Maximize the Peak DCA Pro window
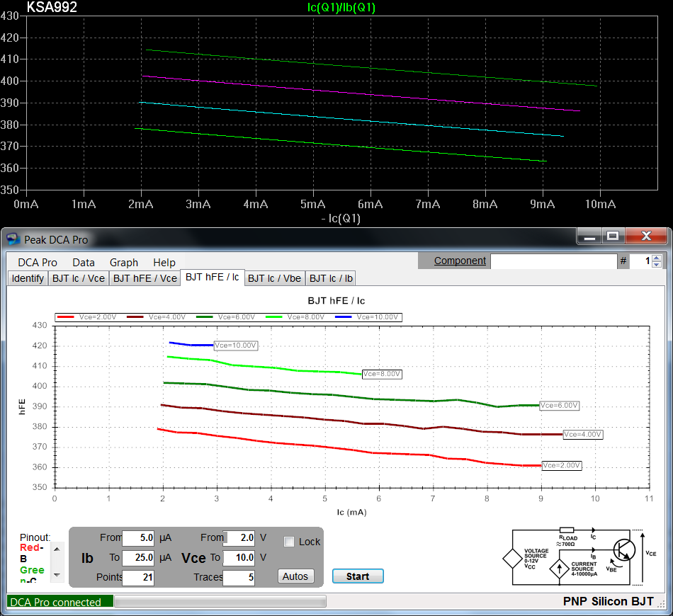This screenshot has width=673, height=616. coord(613,236)
